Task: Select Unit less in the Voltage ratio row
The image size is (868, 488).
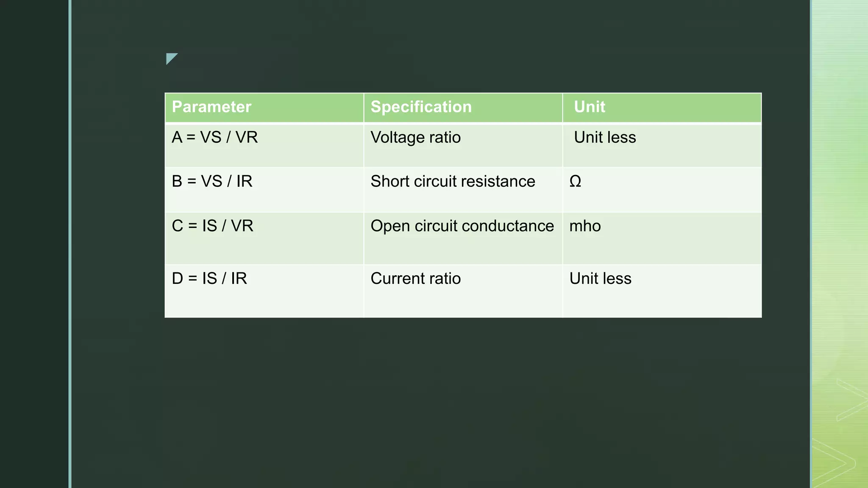Action: pos(605,138)
